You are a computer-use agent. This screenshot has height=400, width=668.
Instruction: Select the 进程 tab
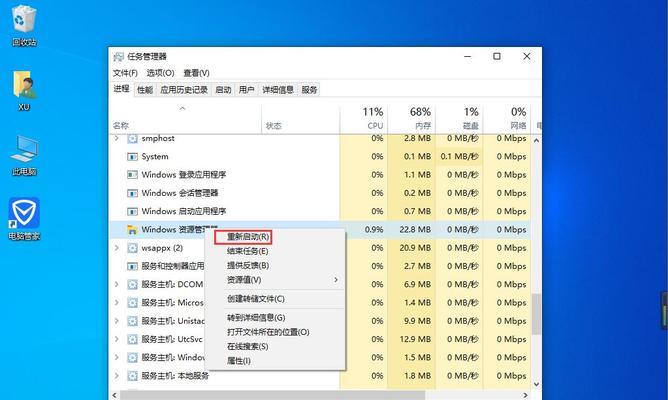tap(121, 89)
